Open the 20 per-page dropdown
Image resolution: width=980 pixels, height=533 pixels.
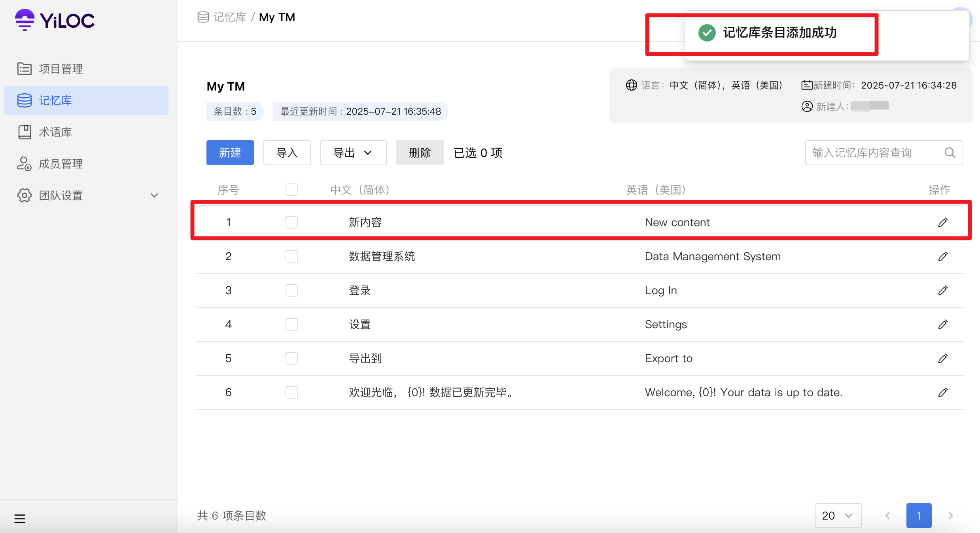pyautogui.click(x=838, y=516)
